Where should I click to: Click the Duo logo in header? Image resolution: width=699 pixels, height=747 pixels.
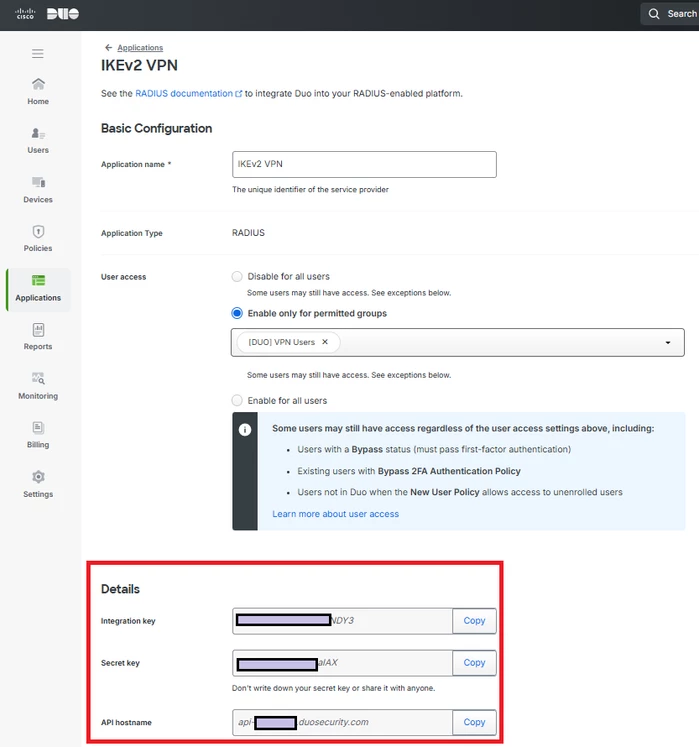click(x=63, y=14)
